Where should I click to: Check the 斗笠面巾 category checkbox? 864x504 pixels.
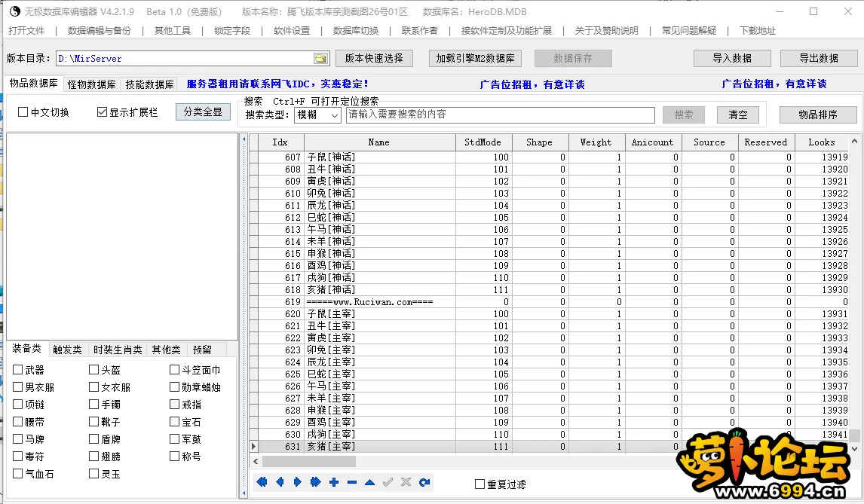click(x=175, y=370)
